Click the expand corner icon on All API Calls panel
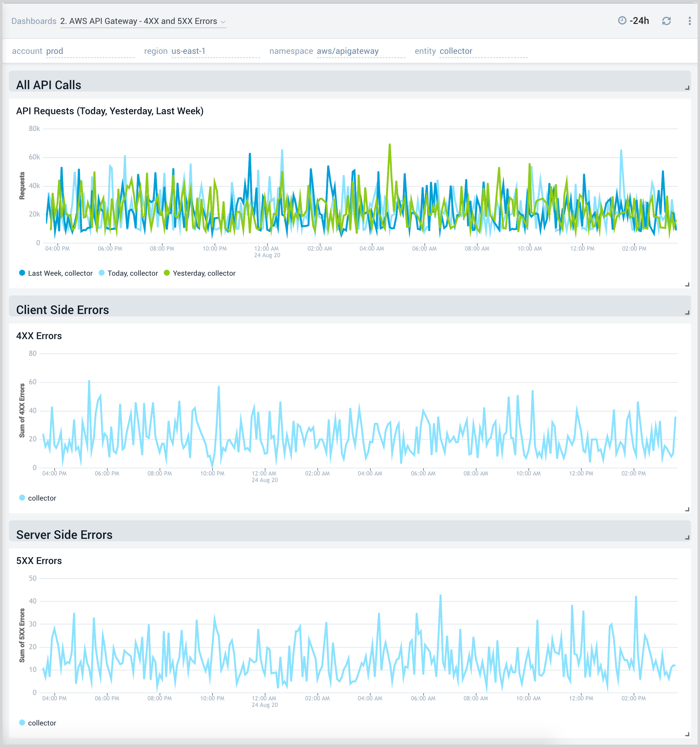 pyautogui.click(x=687, y=87)
